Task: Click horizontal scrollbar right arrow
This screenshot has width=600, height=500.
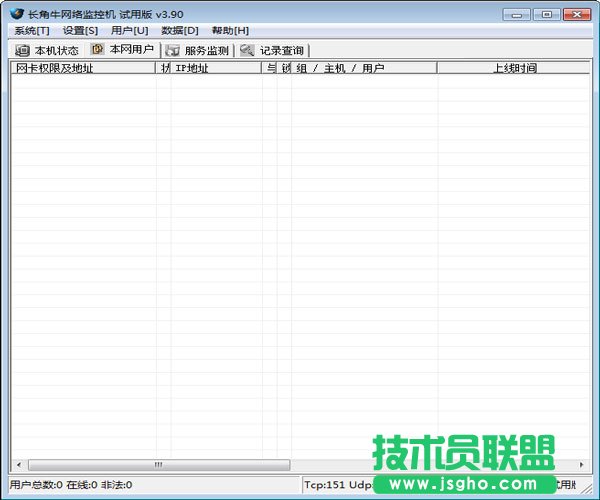Action: [582, 465]
